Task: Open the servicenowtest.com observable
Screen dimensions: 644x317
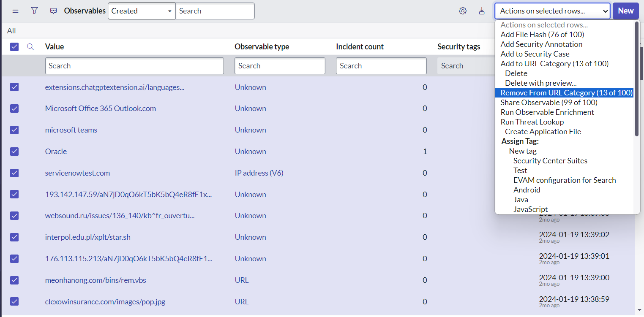Action: click(x=77, y=173)
